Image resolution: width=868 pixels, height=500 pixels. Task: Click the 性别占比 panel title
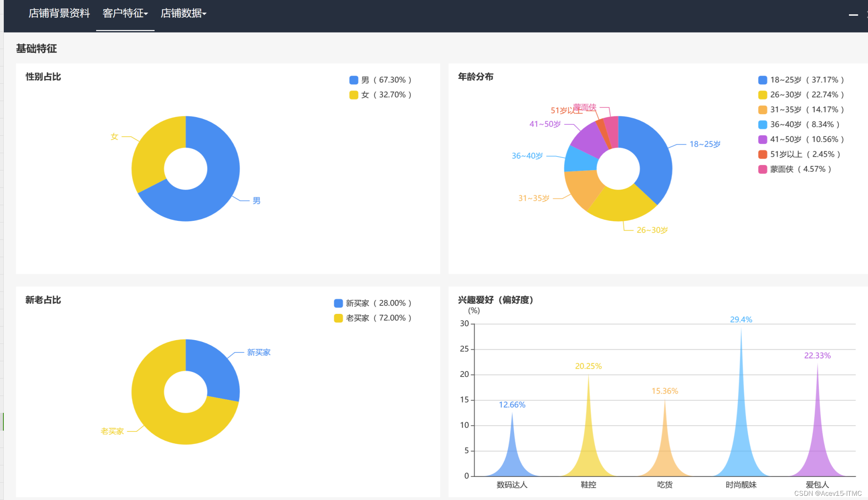tap(43, 77)
